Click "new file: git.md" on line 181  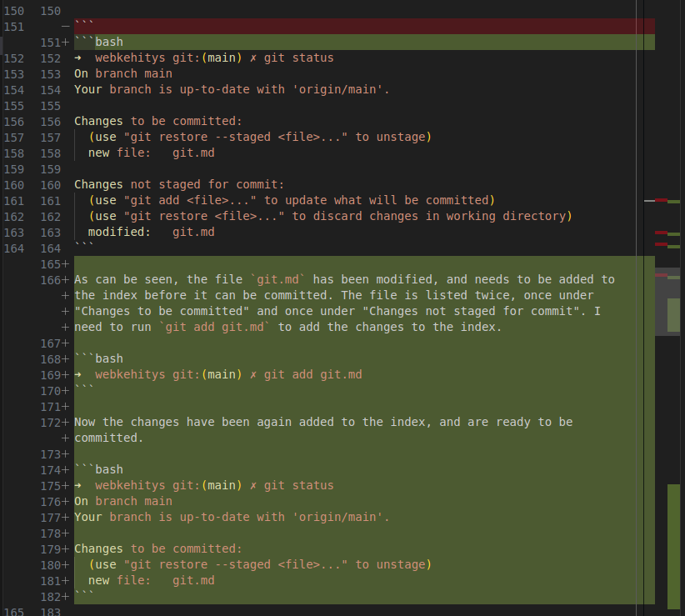tap(151, 580)
